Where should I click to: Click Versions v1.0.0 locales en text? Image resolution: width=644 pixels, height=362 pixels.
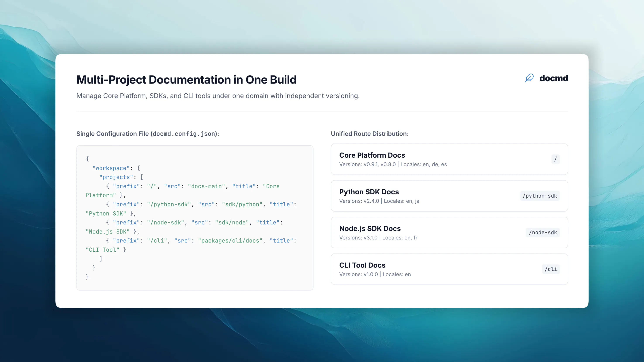point(375,274)
